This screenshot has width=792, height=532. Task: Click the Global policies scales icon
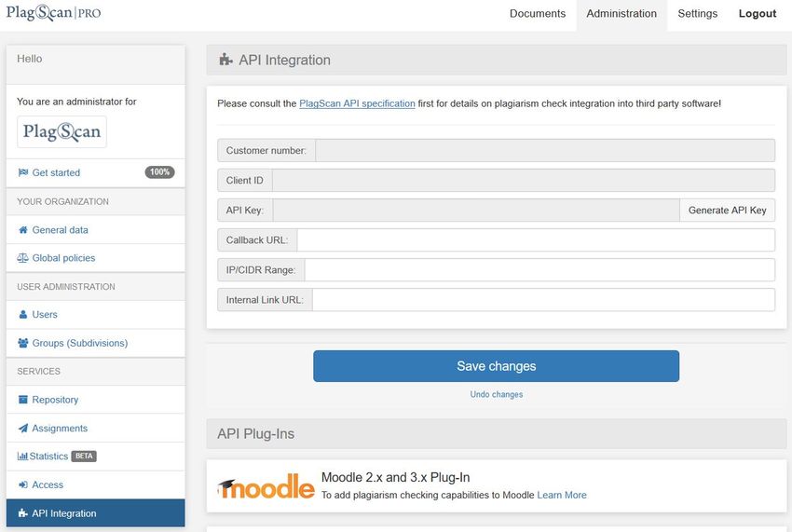click(x=22, y=258)
